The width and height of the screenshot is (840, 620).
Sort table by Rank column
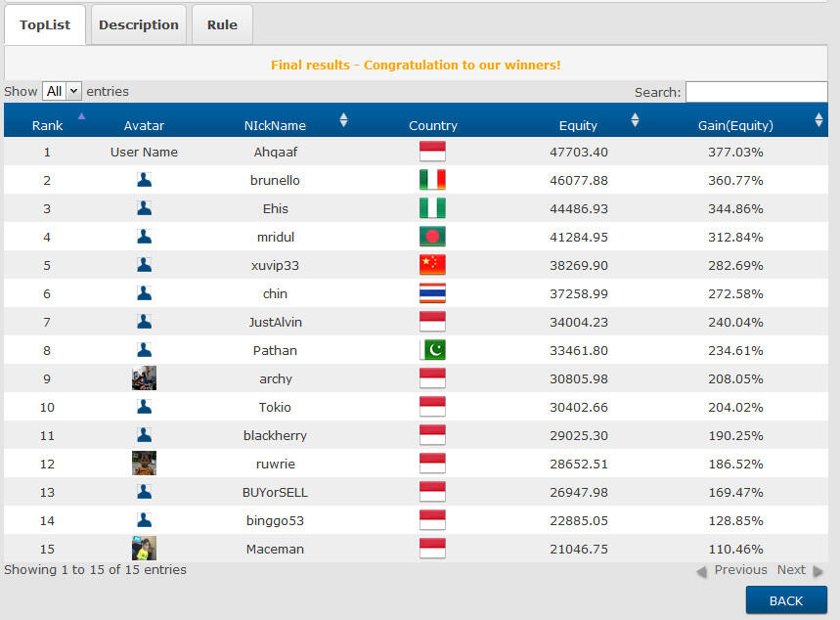pyautogui.click(x=47, y=125)
